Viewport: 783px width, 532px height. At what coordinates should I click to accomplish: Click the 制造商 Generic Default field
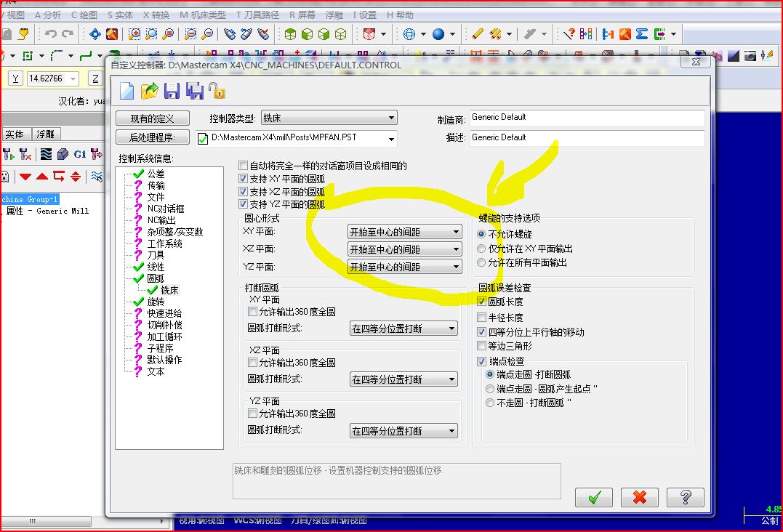click(x=587, y=118)
